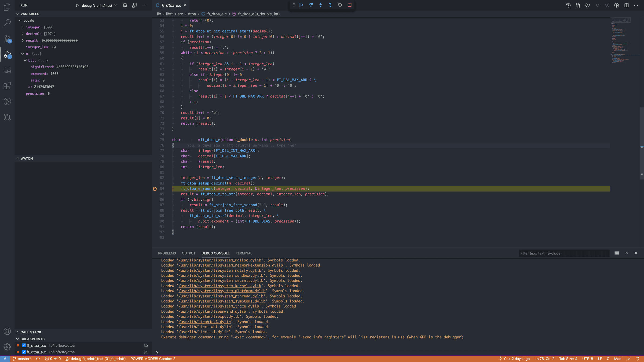Screen dimensions: 644x362
Task: Restart the debug session
Action: pyautogui.click(x=340, y=5)
